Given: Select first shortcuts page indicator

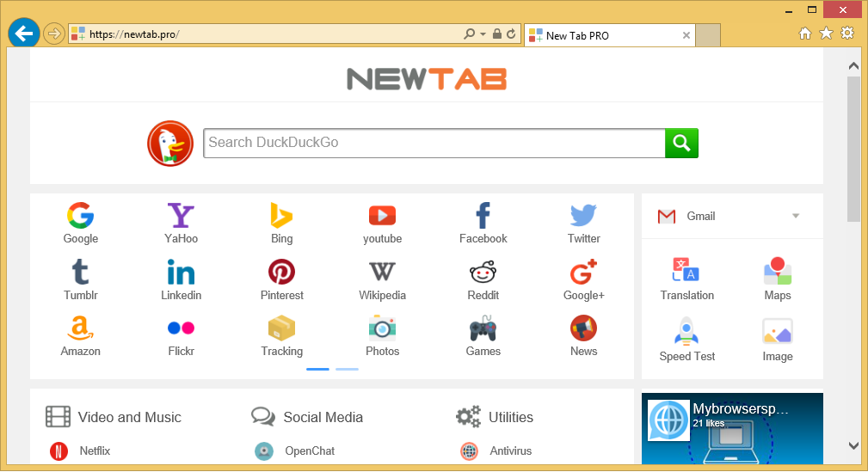Looking at the screenshot, I should click(x=317, y=369).
